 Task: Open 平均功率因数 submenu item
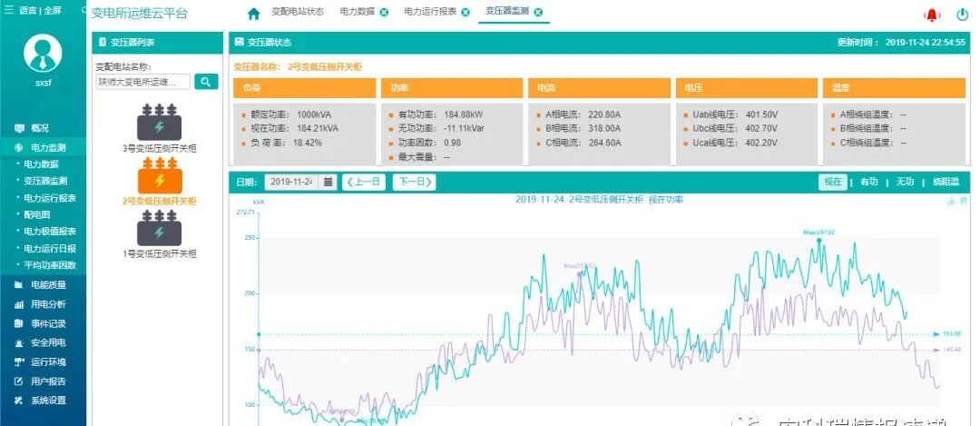(x=49, y=265)
